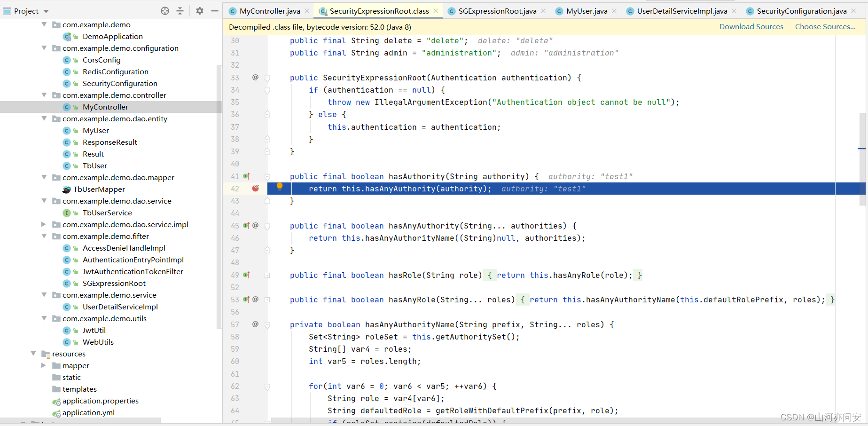Screen dimensions: 868x426
Task: Open Project panel settings gear
Action: click(x=200, y=11)
